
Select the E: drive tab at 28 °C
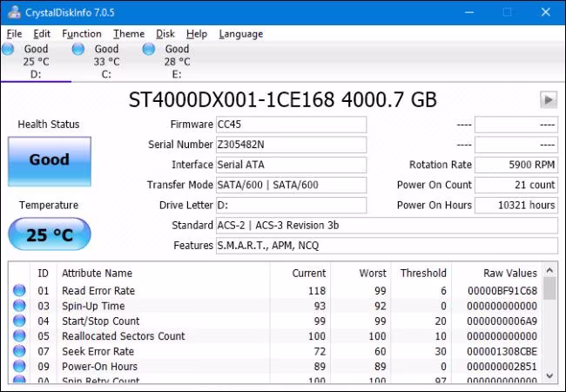[x=177, y=61]
